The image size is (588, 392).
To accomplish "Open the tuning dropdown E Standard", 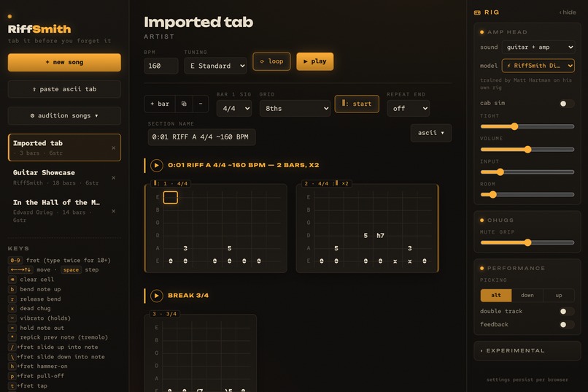I will pyautogui.click(x=215, y=66).
